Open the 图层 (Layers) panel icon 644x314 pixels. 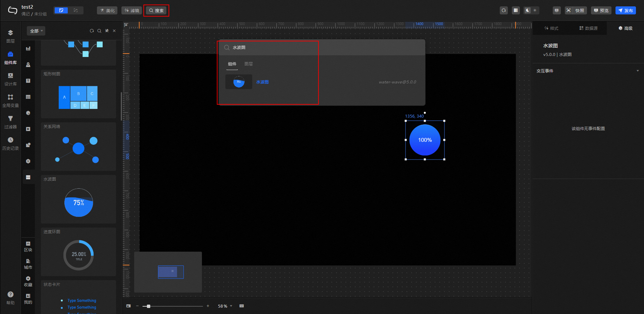[x=10, y=33]
